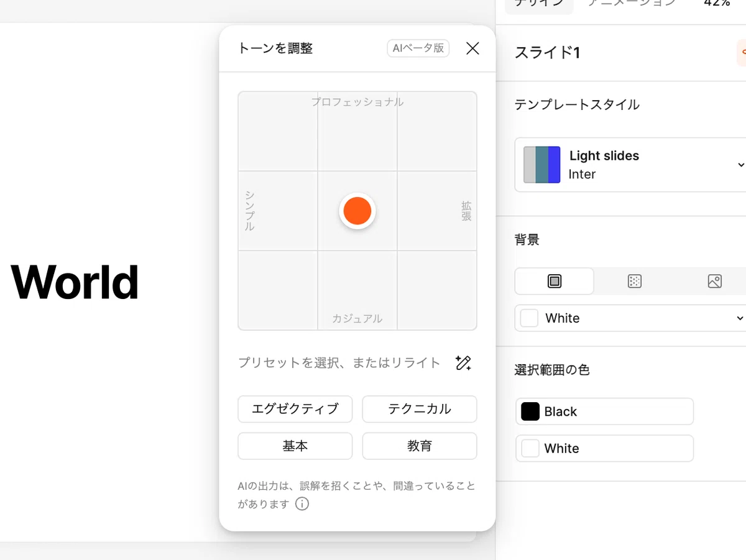Viewport: 746px width, 560px height.
Task: Select the エグゼクティブ preset
Action: 295,409
